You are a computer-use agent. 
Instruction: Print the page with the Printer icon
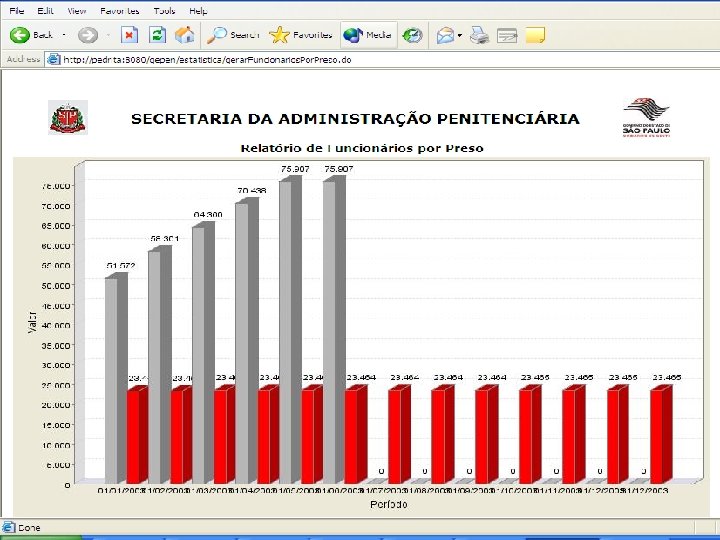point(479,35)
